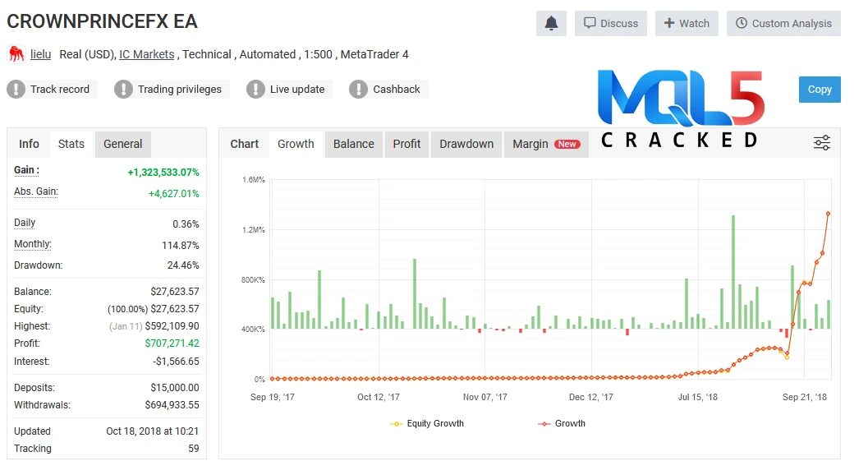Image resolution: width=868 pixels, height=461 pixels.
Task: Click the +1,323,533.07% gain value
Action: point(163,173)
